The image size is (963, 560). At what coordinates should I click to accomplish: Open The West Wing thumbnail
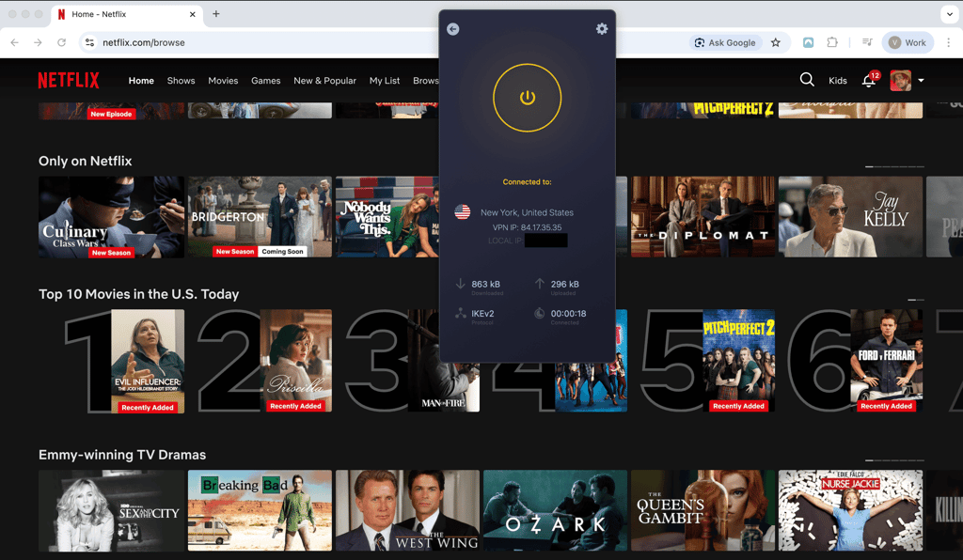pos(408,510)
